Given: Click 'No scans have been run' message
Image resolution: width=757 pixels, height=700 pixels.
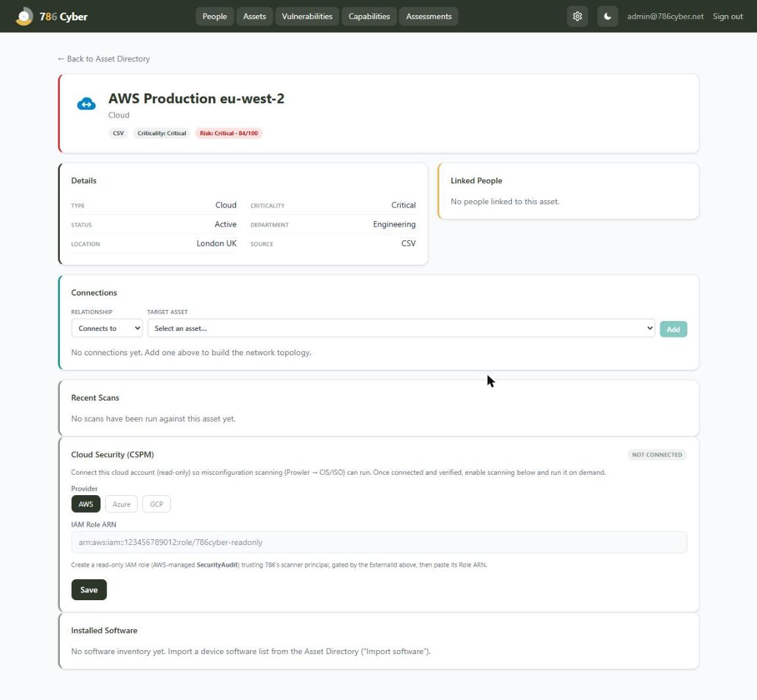Looking at the screenshot, I should pos(153,419).
